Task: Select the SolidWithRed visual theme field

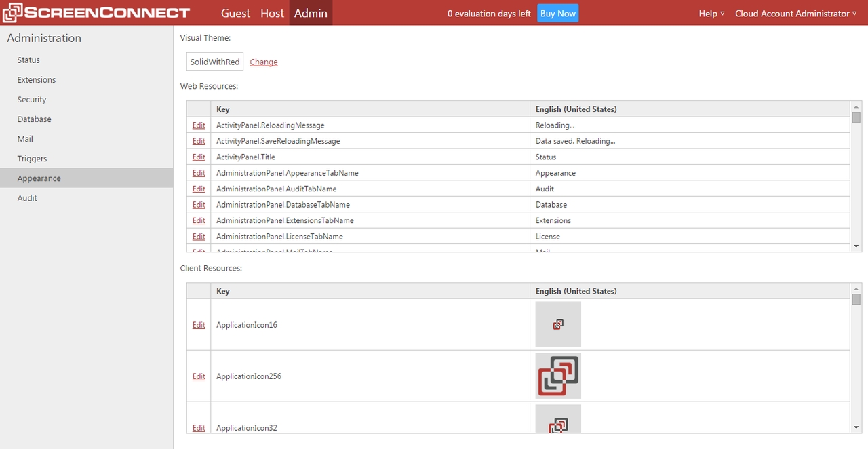Action: click(x=214, y=61)
